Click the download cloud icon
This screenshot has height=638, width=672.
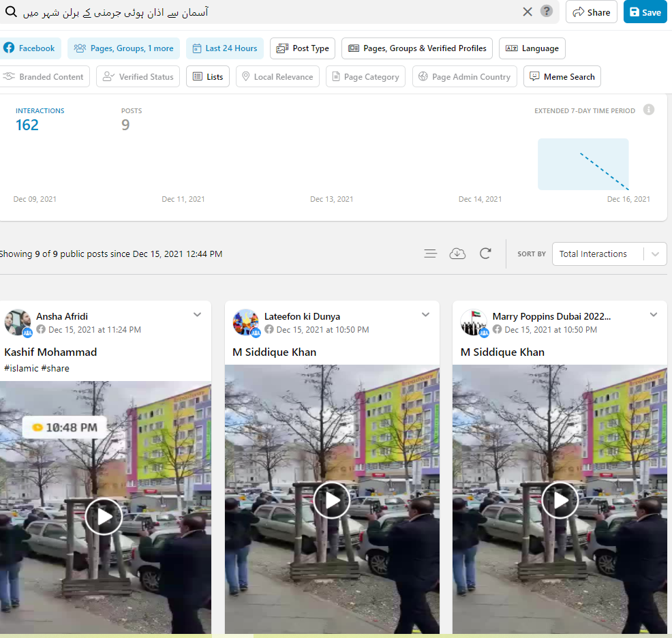pos(457,254)
